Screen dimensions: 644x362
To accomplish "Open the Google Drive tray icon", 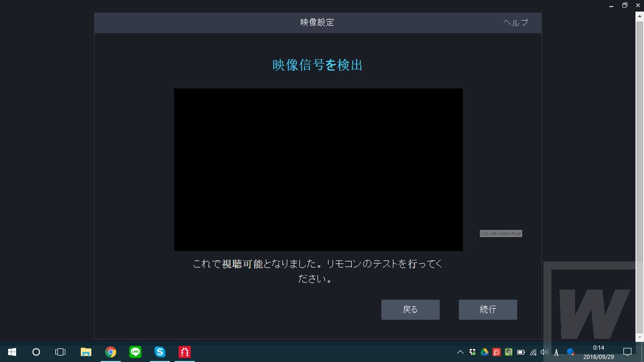I will click(485, 352).
